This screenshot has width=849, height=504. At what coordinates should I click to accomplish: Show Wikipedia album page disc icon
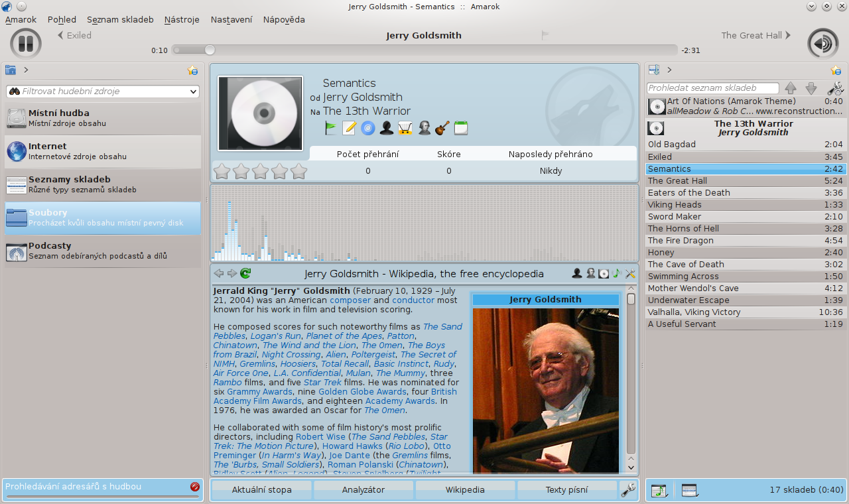pos(604,273)
